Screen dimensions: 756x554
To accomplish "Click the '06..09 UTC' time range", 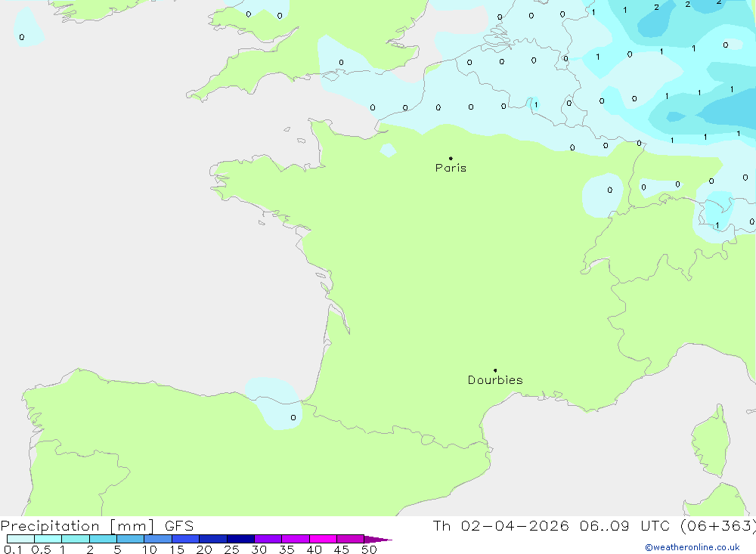I will [626, 526].
